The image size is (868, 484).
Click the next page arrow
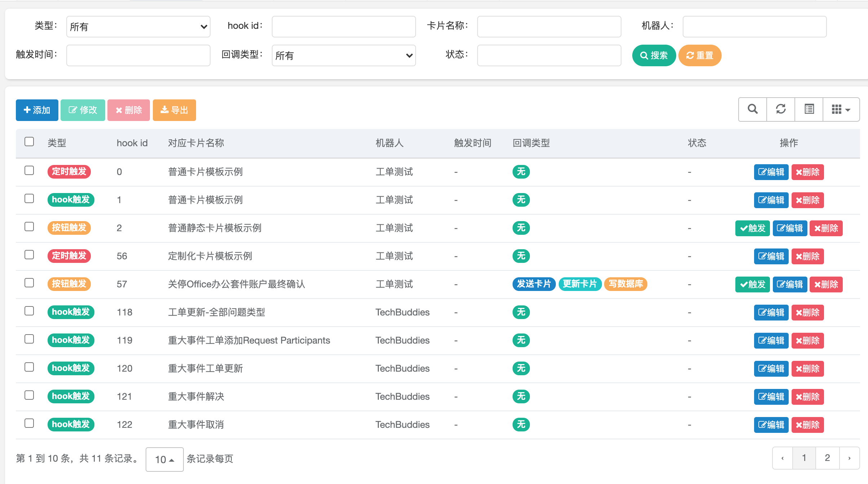click(x=849, y=458)
